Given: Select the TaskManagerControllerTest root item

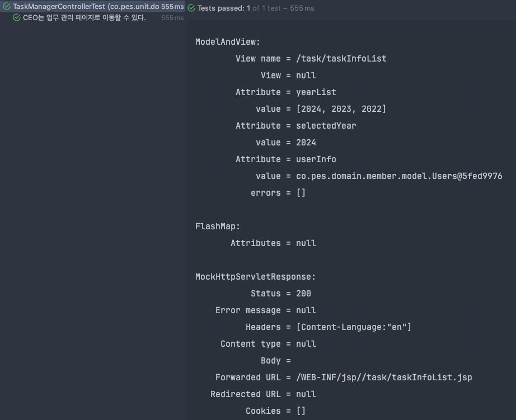Looking at the screenshot, I should (x=67, y=7).
